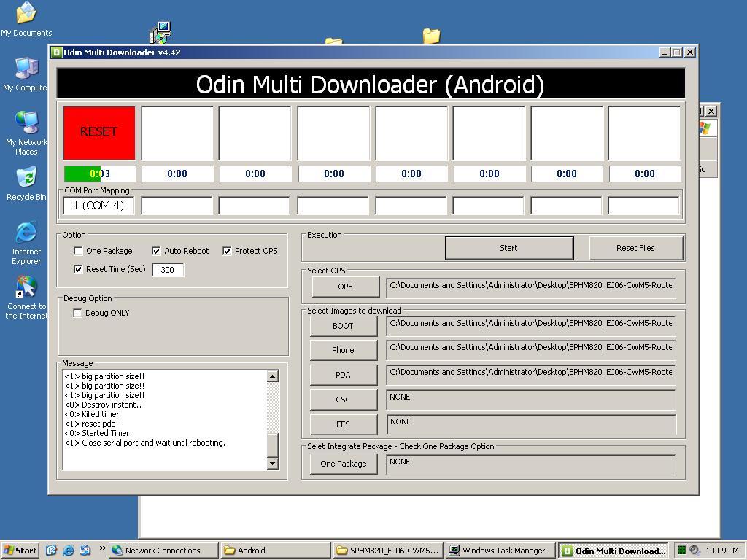747x560 pixels.
Task: Switch to the Android folder taskbar button
Action: 275,551
